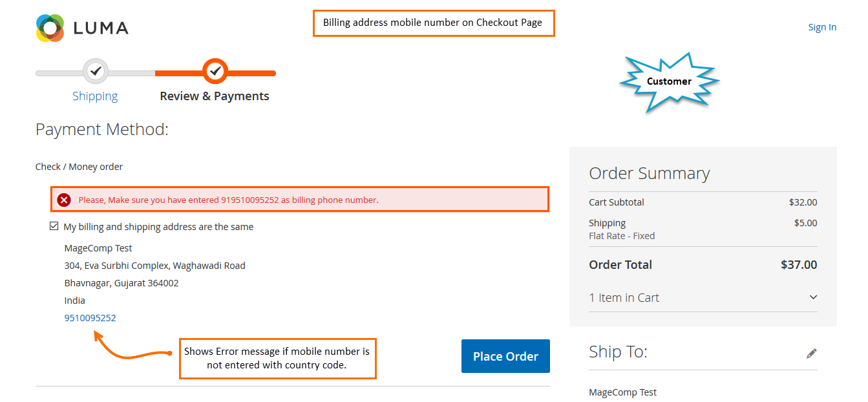Select the Review & Payments step label
The image size is (868, 402).
point(215,96)
